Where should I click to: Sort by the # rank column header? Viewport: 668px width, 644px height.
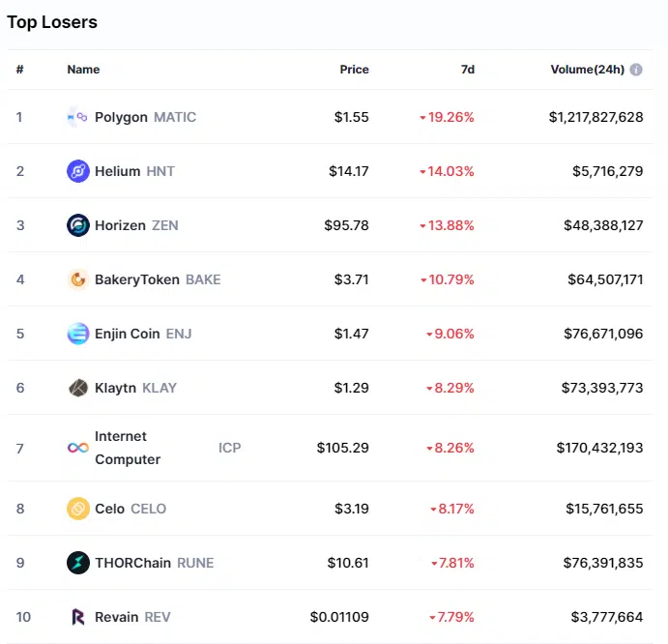pos(19,70)
